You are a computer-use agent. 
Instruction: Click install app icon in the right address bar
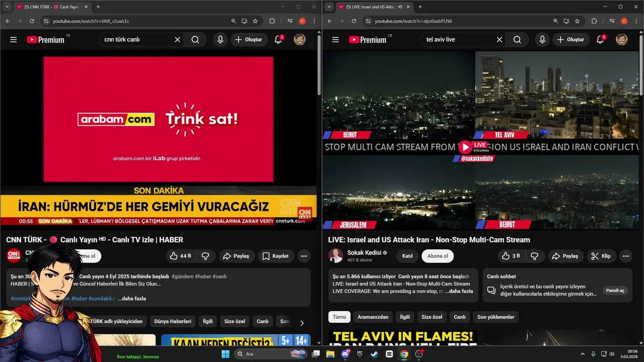pyautogui.click(x=567, y=21)
